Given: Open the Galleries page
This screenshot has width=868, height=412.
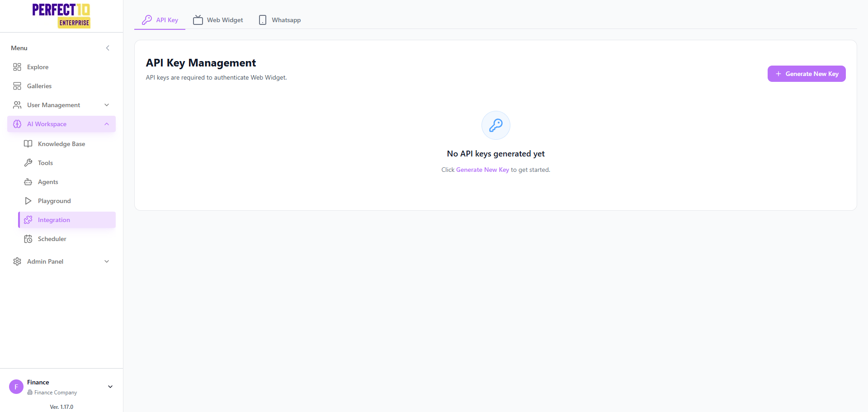Looking at the screenshot, I should coord(61,86).
